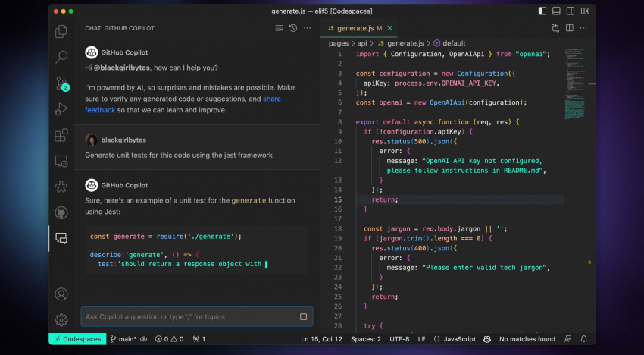Open the Run and Debug view

click(x=61, y=109)
